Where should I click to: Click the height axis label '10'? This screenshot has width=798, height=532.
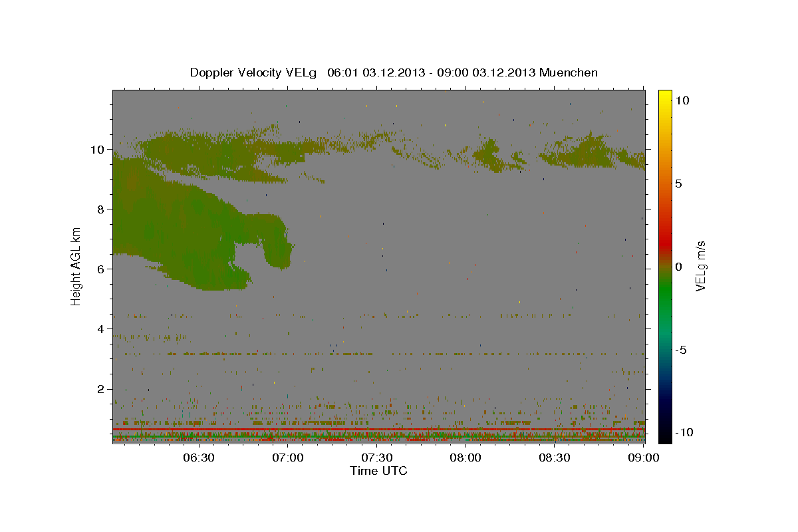click(98, 150)
